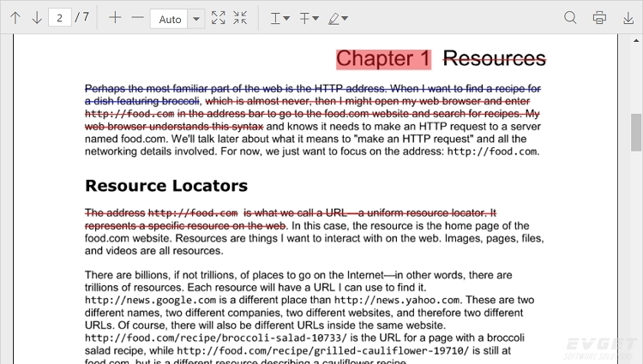Open search with magnifier icon

[x=571, y=17]
